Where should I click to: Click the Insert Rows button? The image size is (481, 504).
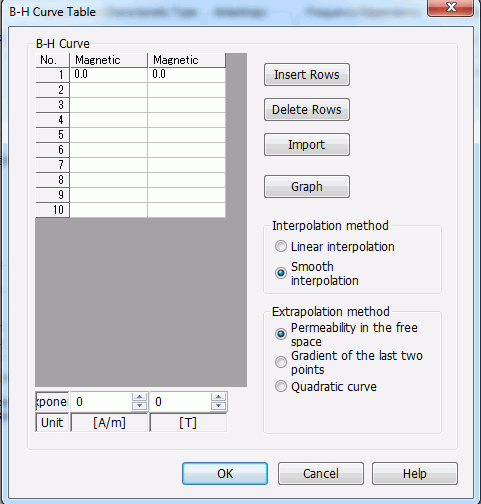point(307,75)
